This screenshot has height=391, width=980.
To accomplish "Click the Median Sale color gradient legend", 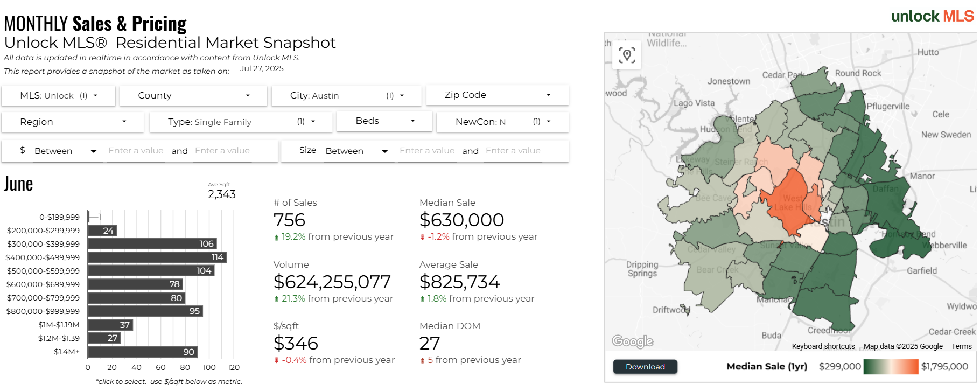I will (x=891, y=367).
